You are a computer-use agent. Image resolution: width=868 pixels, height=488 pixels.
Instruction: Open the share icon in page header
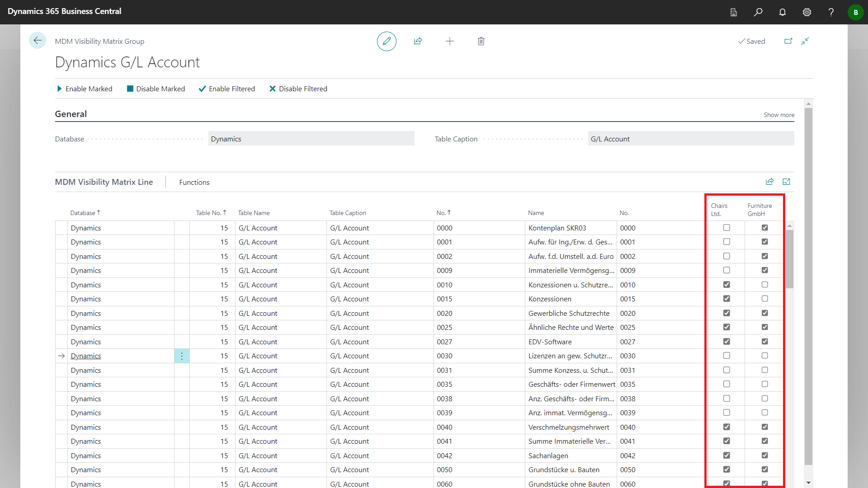tap(418, 41)
